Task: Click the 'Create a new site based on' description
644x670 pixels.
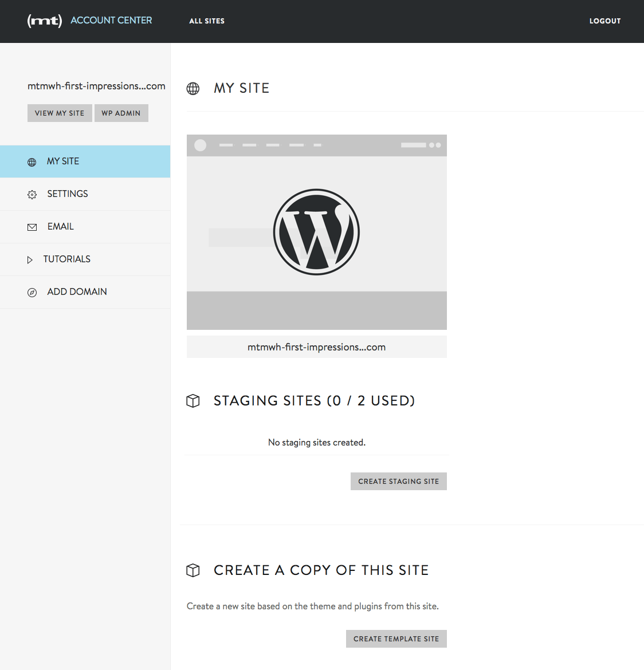Action: tap(313, 606)
